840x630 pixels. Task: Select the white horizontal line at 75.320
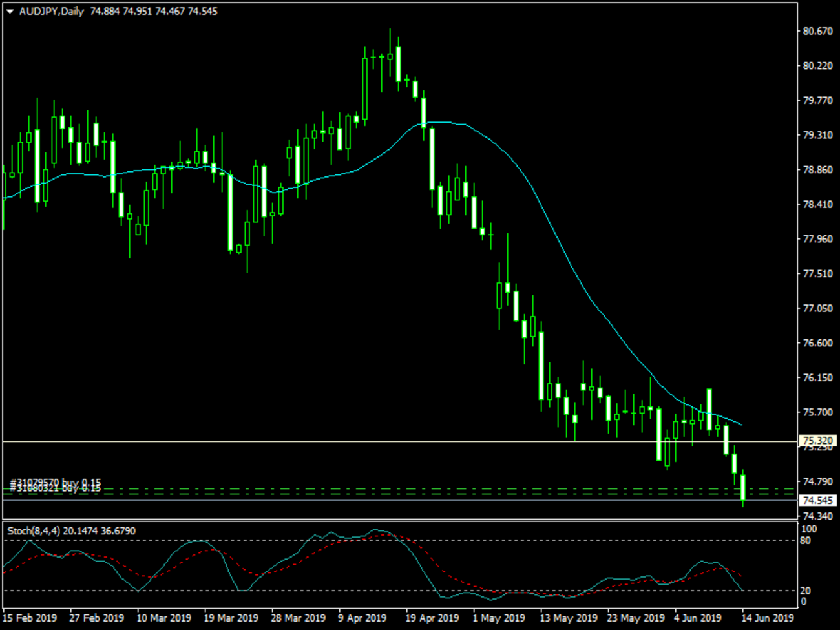point(400,441)
